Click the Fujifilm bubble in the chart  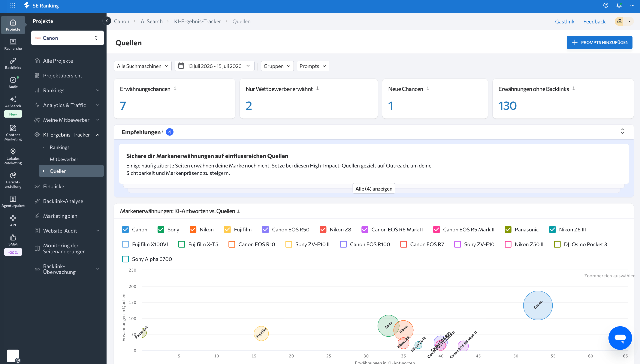coord(261,333)
